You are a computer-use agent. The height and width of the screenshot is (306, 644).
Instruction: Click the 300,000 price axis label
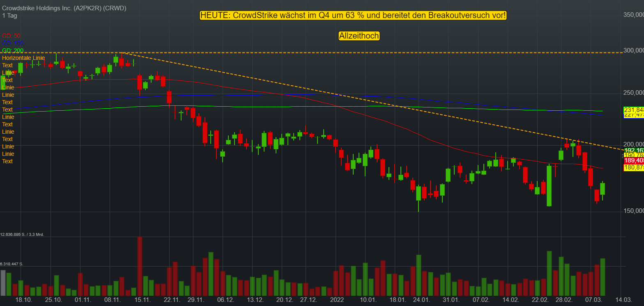[x=633, y=50]
